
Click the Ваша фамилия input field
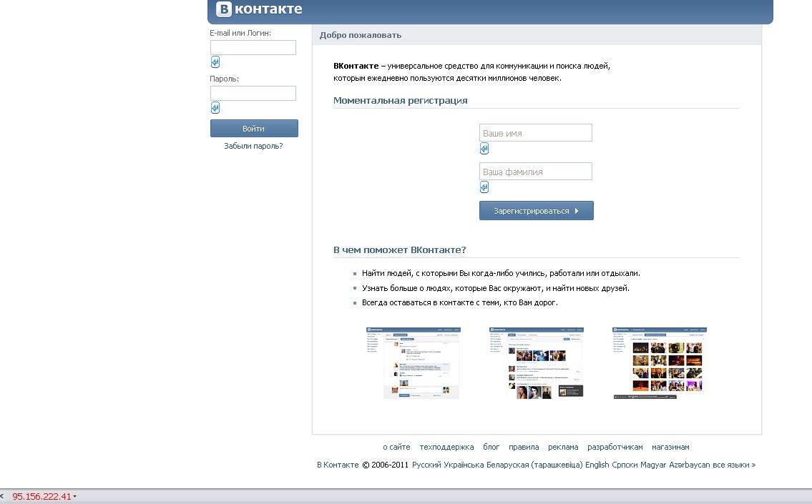(x=535, y=172)
